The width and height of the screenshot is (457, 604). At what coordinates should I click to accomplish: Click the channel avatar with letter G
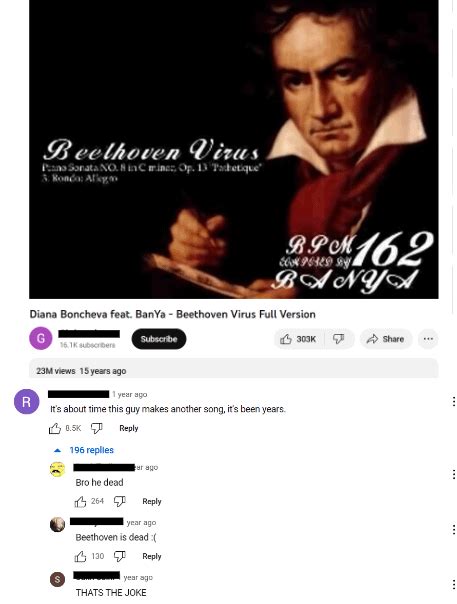[x=40, y=338]
